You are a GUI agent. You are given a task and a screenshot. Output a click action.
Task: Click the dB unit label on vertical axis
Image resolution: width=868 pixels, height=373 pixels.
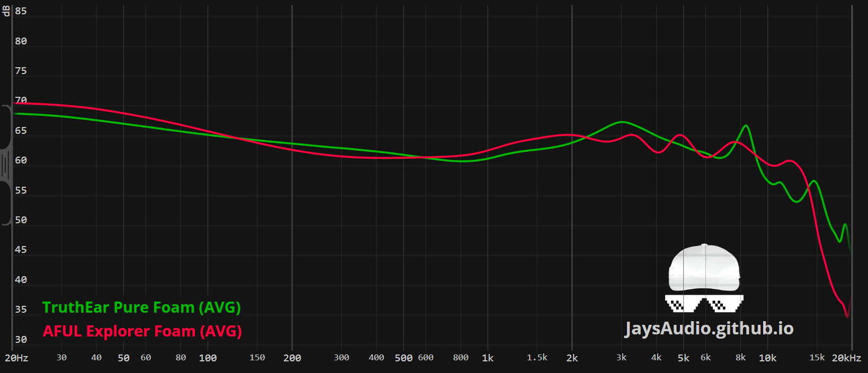[6, 11]
